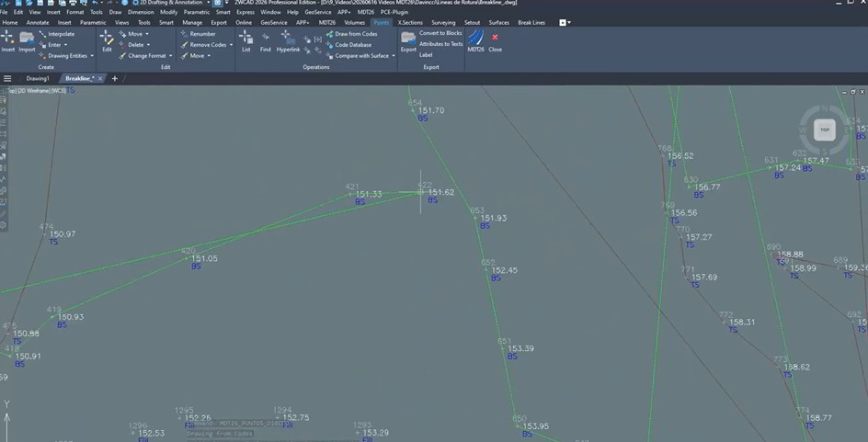Open the Surfaces ribbon tab
The width and height of the screenshot is (868, 442).
(x=498, y=23)
